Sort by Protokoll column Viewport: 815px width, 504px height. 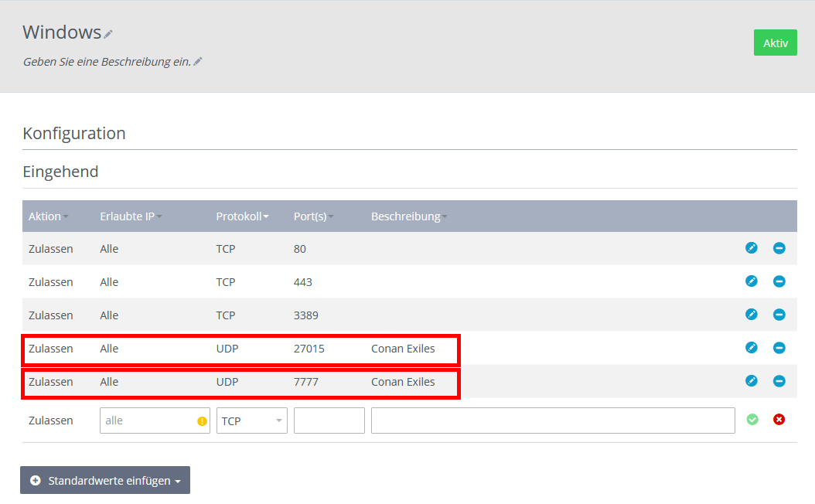click(x=242, y=216)
